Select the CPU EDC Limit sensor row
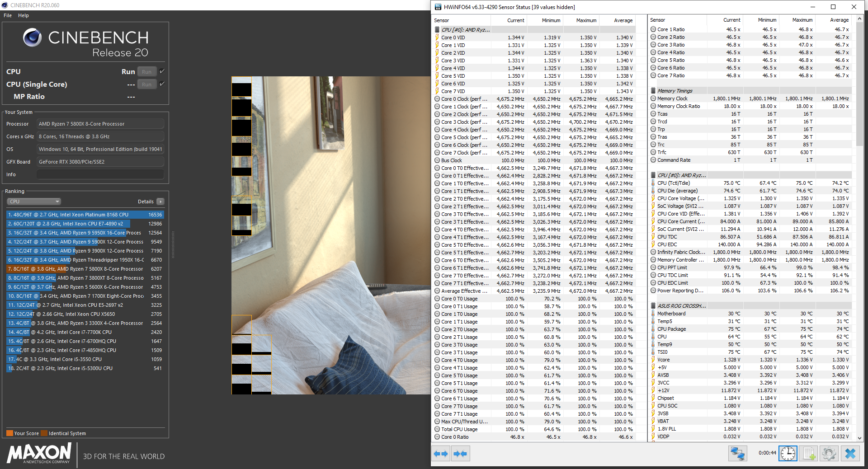 pyautogui.click(x=750, y=283)
